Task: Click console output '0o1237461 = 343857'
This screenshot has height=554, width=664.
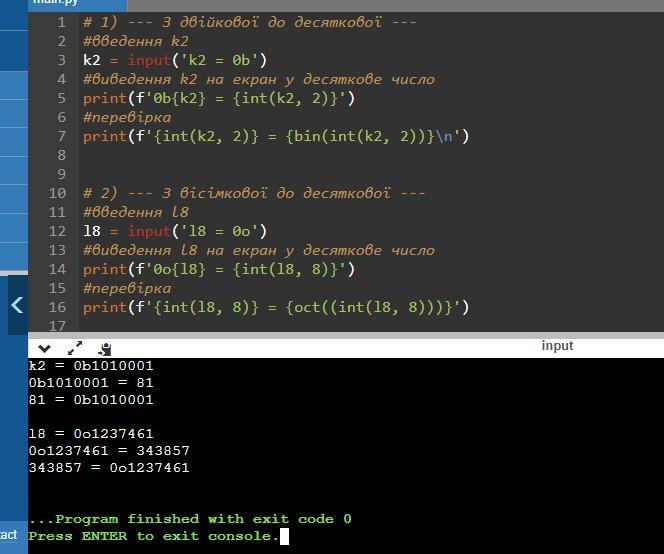Action: (109, 451)
